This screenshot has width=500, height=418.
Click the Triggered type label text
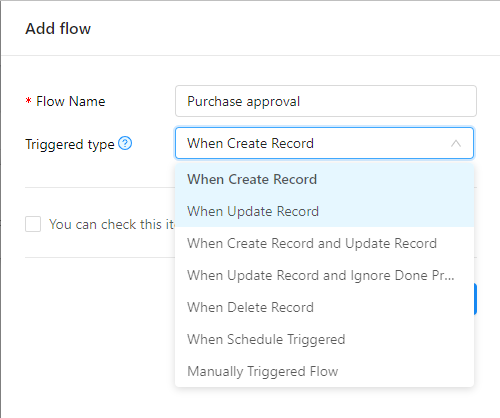(70, 144)
